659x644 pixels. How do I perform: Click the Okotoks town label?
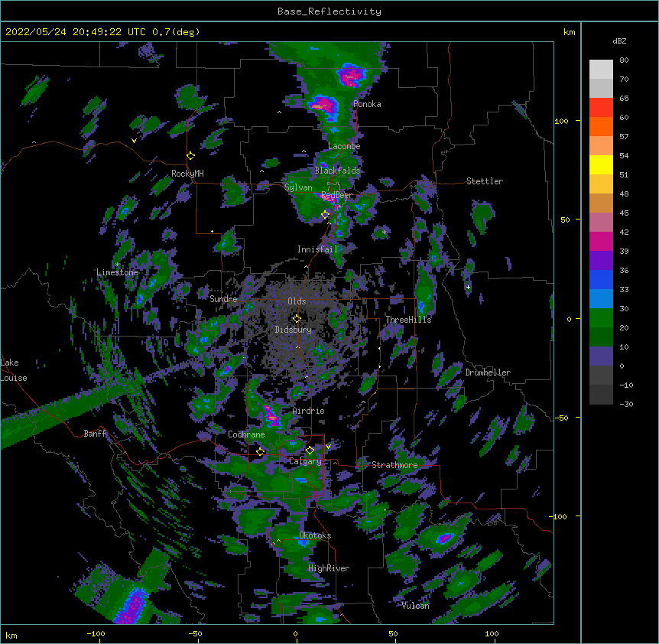click(x=315, y=535)
